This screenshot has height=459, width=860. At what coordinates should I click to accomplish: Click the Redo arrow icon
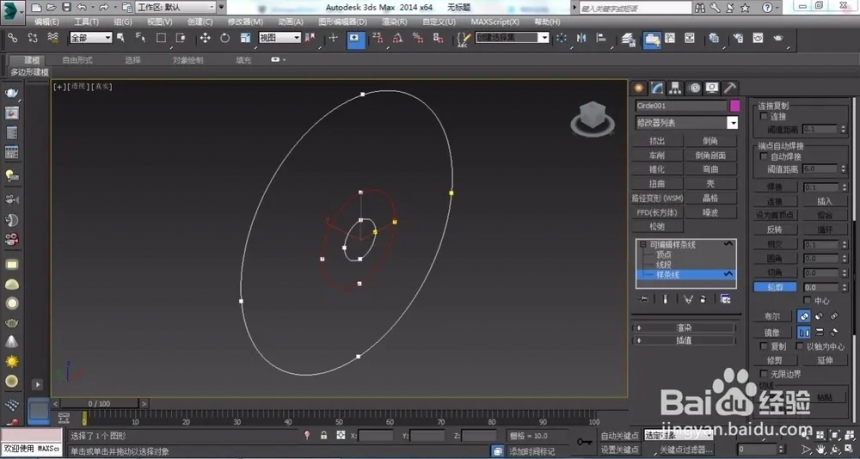click(103, 8)
